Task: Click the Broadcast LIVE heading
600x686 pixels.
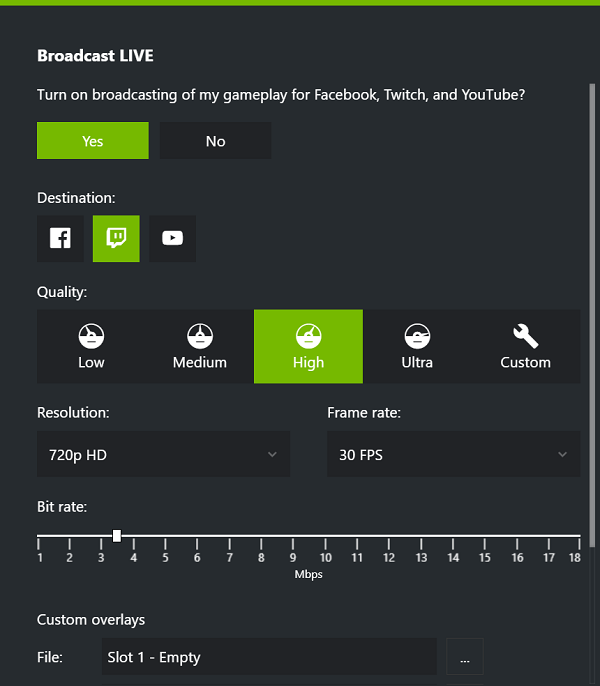Action: pos(95,56)
